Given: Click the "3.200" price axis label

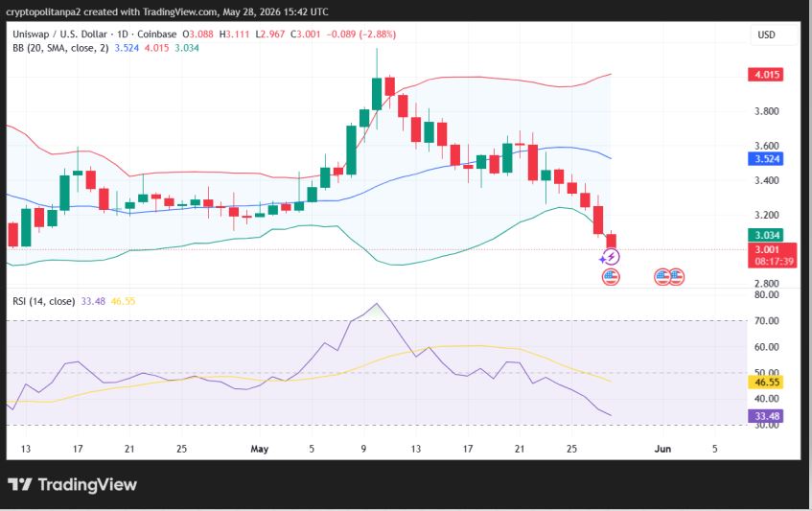Looking at the screenshot, I should (x=766, y=215).
